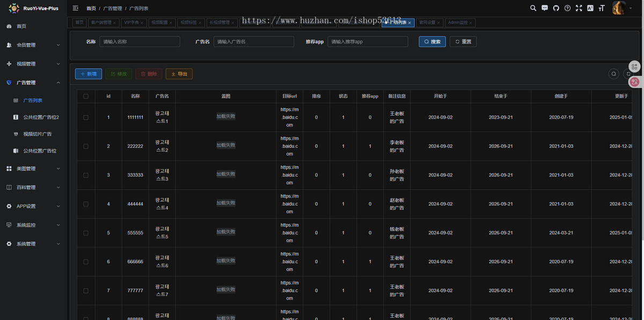Click the RuoYi-Vue-Plus logo
The height and width of the screenshot is (320, 644).
pyautogui.click(x=33, y=8)
